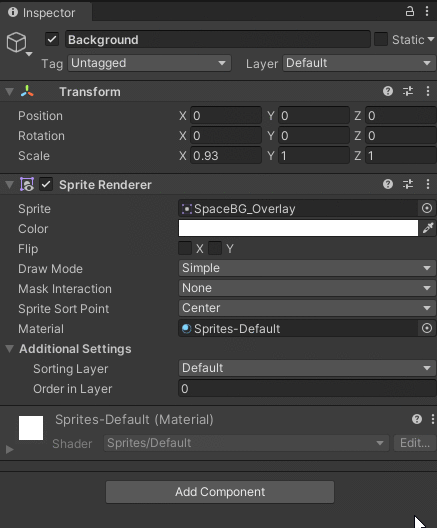The height and width of the screenshot is (528, 437).
Task: Collapse the Additional Settings foldout
Action: [9, 349]
